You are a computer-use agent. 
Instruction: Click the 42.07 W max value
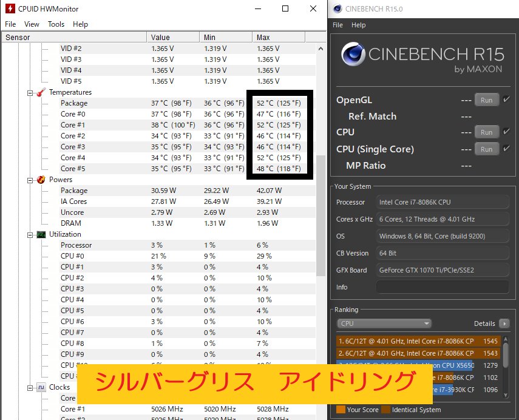click(x=269, y=191)
